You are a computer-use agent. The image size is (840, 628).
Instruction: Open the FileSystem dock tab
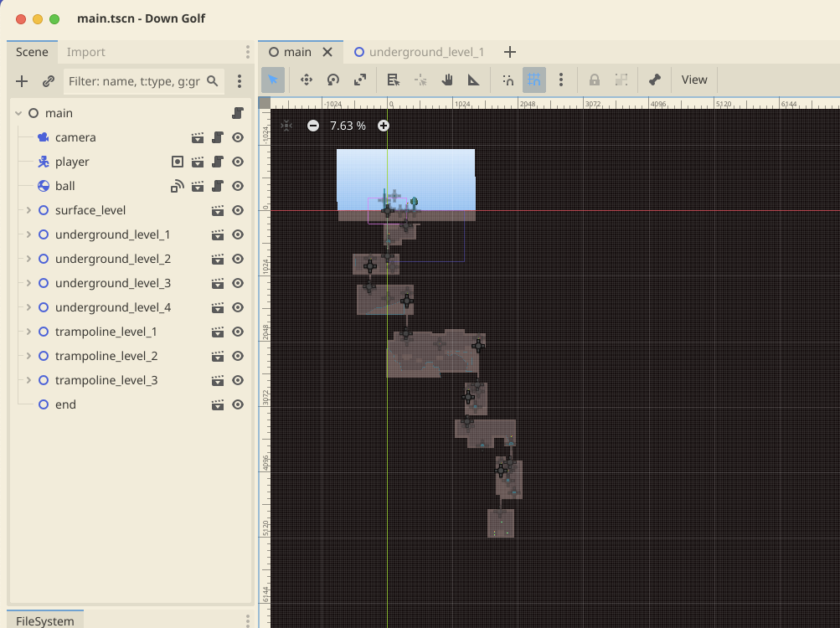click(45, 620)
